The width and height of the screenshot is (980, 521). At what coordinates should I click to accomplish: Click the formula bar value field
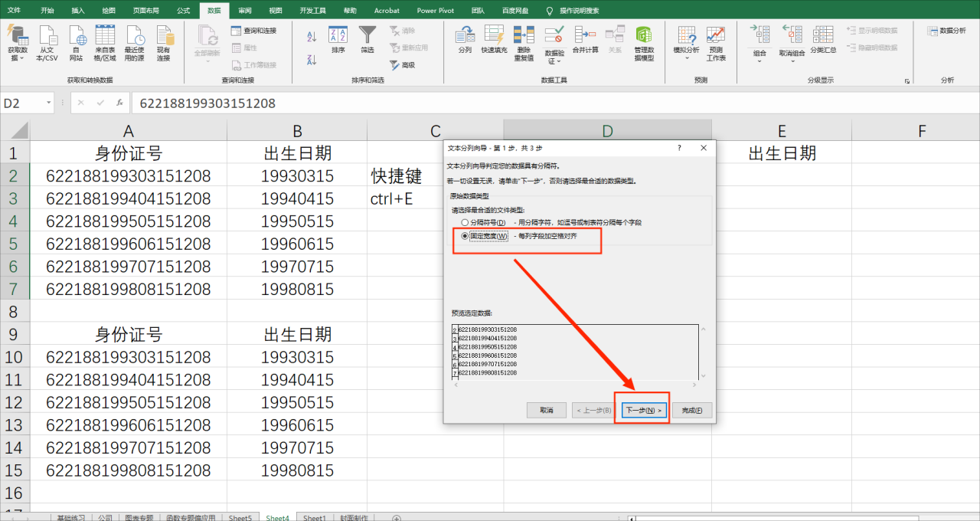pyautogui.click(x=554, y=103)
